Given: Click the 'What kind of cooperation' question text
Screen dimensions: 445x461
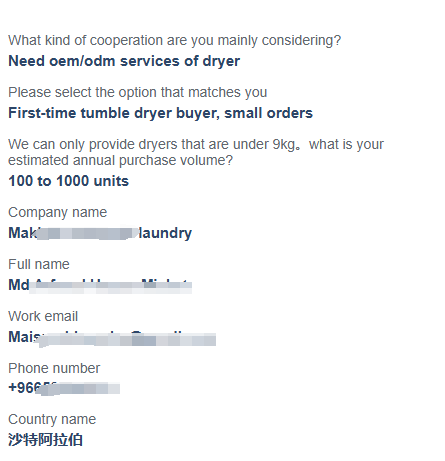Looking at the screenshot, I should coord(174,41).
